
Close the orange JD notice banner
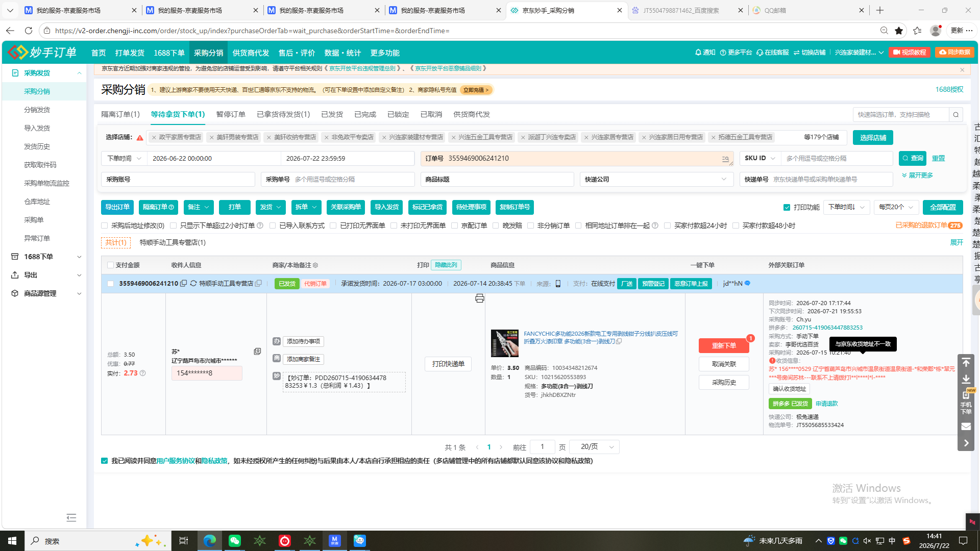click(962, 70)
